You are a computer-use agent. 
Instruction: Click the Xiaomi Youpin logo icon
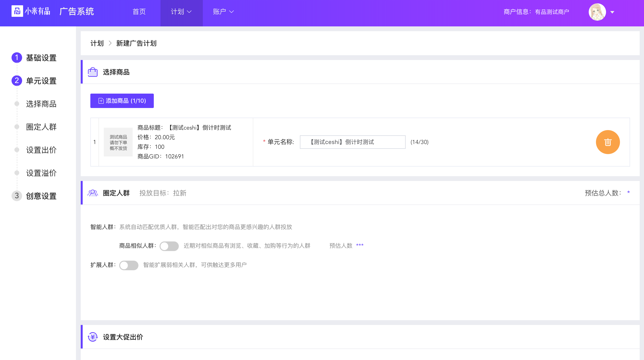click(x=17, y=11)
